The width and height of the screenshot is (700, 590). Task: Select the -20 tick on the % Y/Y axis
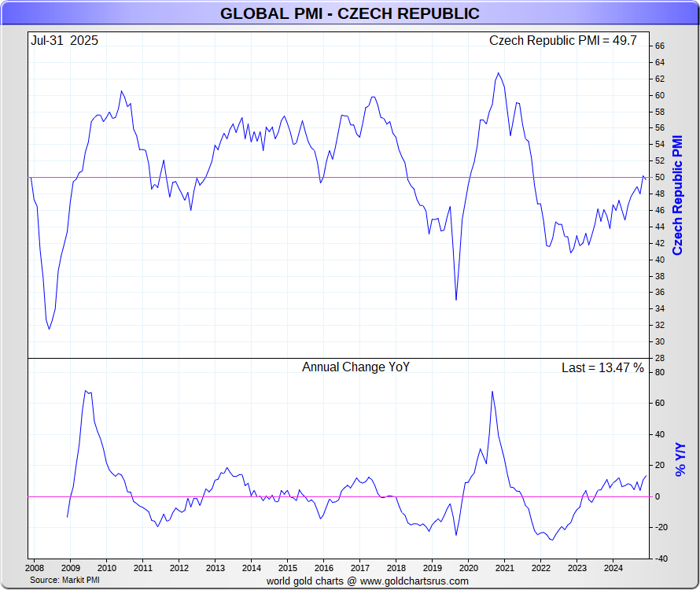pos(661,528)
